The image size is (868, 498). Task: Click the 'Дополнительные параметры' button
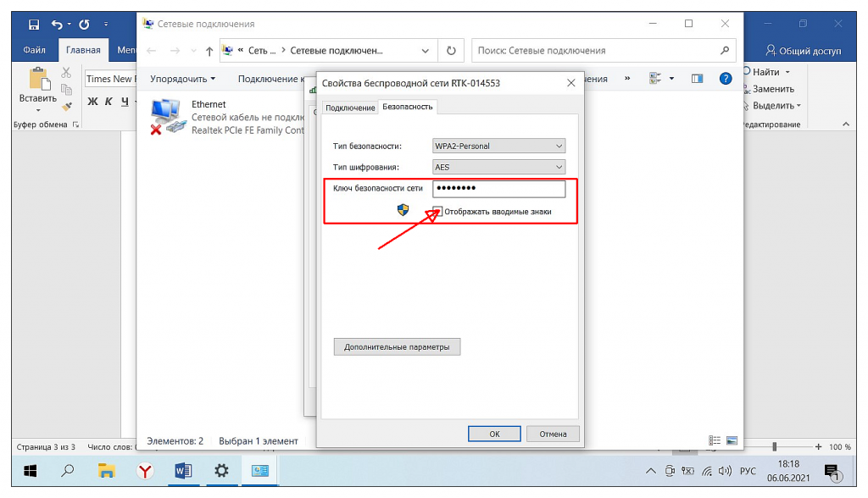tap(397, 347)
